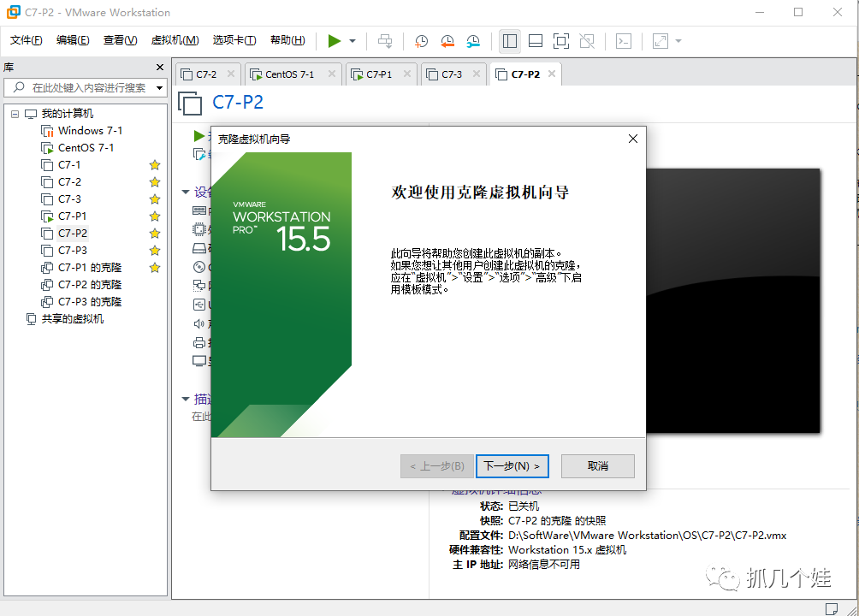Toggle favorite star for C7-P1
Viewport: 859px width, 616px height.
point(155,216)
